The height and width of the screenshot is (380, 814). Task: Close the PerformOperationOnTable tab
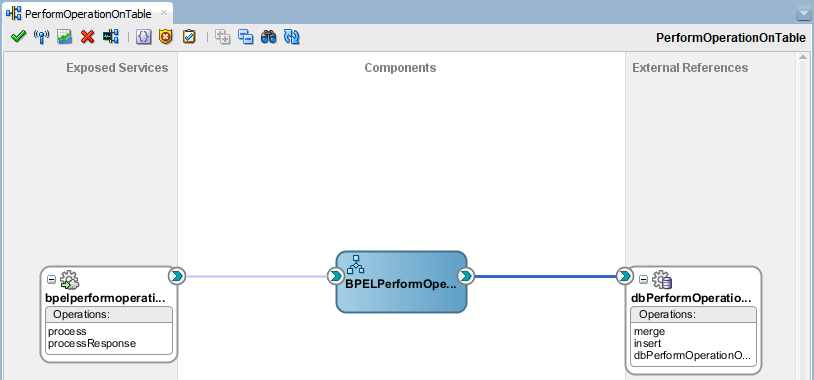pyautogui.click(x=164, y=12)
